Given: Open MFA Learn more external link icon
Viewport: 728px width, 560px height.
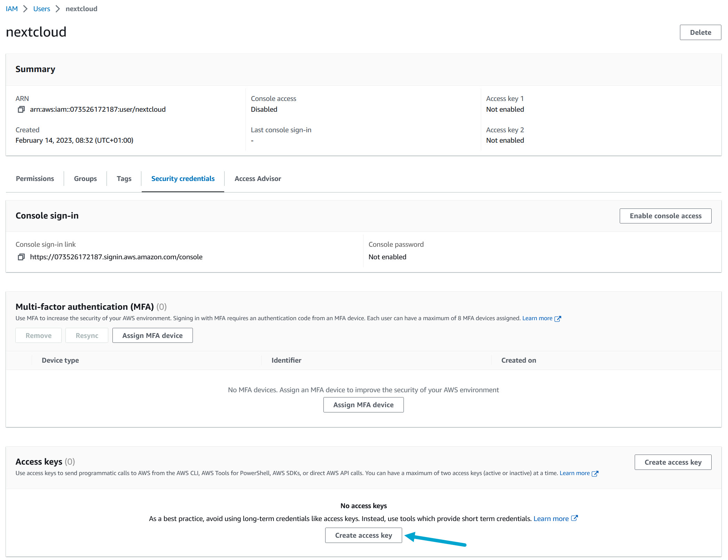Looking at the screenshot, I should pos(558,318).
